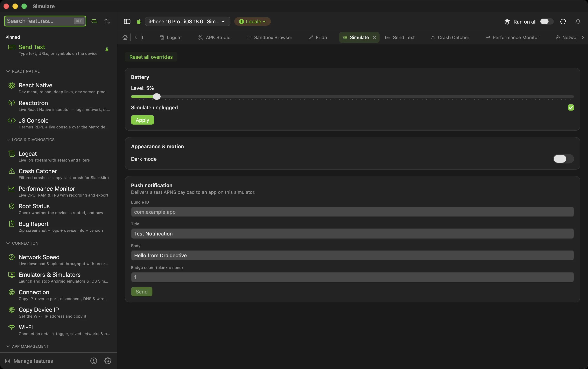Viewport: 588px width, 369px height.
Task: Click the Wi-Fi signal icon
Action: click(x=11, y=327)
